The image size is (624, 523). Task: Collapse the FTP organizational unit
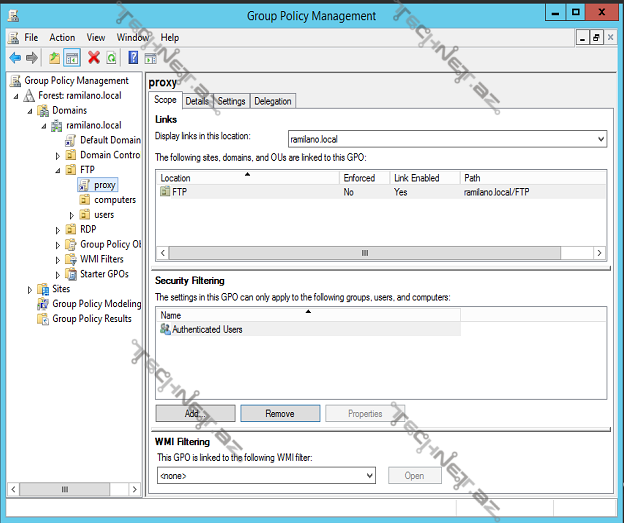(57, 171)
